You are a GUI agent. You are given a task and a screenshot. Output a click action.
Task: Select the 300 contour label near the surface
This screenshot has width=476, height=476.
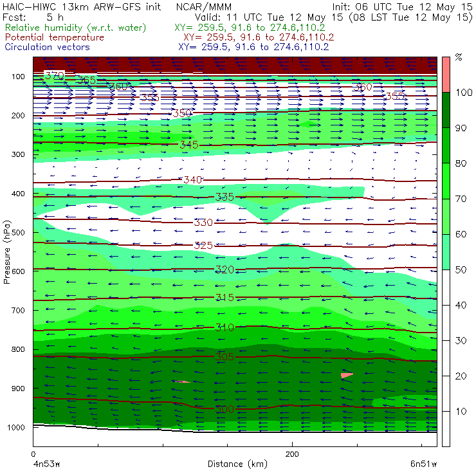click(224, 409)
